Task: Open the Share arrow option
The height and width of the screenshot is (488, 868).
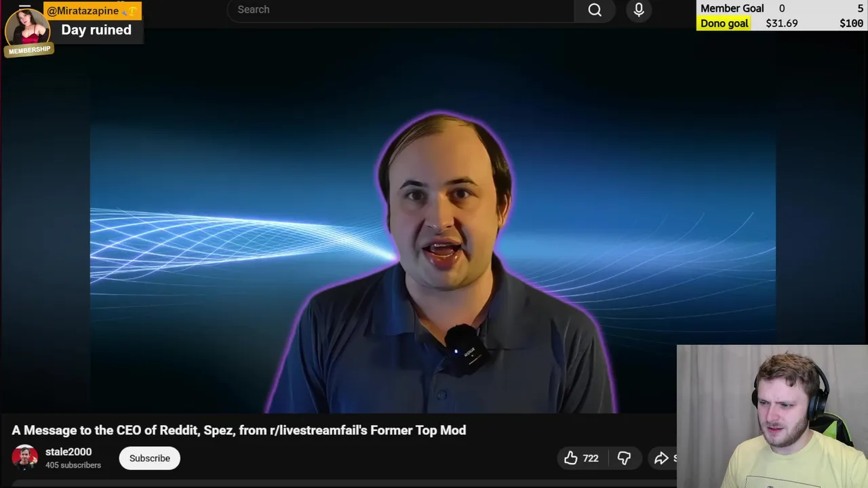Action: pyautogui.click(x=662, y=458)
